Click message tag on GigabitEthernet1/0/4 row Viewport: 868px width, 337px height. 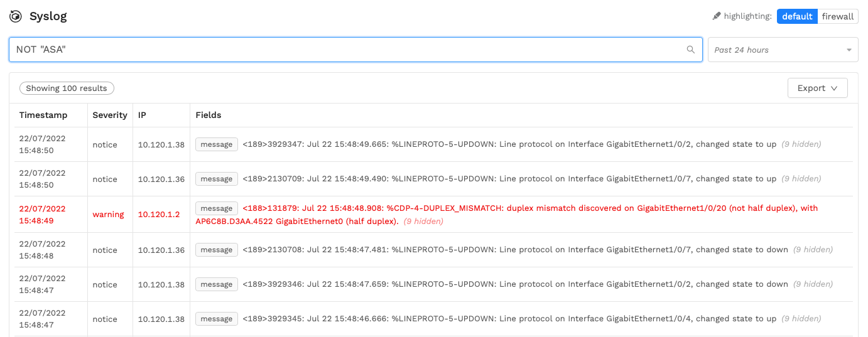[x=217, y=319]
